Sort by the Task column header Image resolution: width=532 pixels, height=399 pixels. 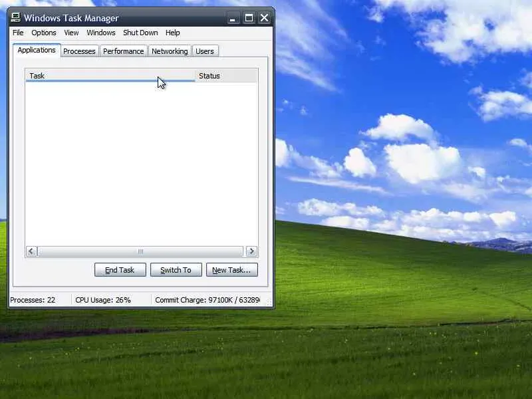[110, 76]
